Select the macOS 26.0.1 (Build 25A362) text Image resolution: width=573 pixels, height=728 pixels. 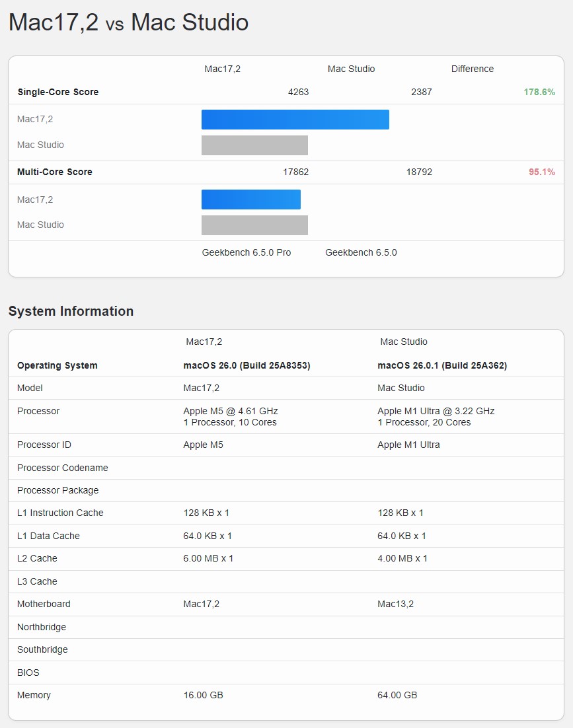click(x=442, y=365)
